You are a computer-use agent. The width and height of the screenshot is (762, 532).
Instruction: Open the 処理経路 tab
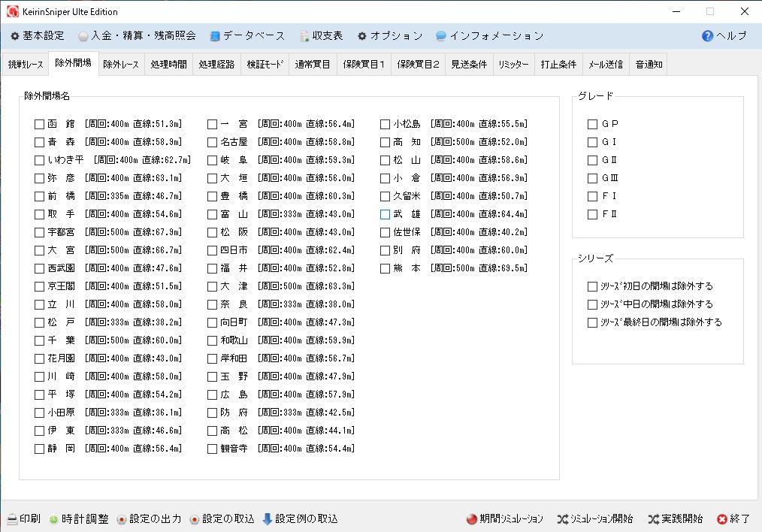[x=216, y=64]
